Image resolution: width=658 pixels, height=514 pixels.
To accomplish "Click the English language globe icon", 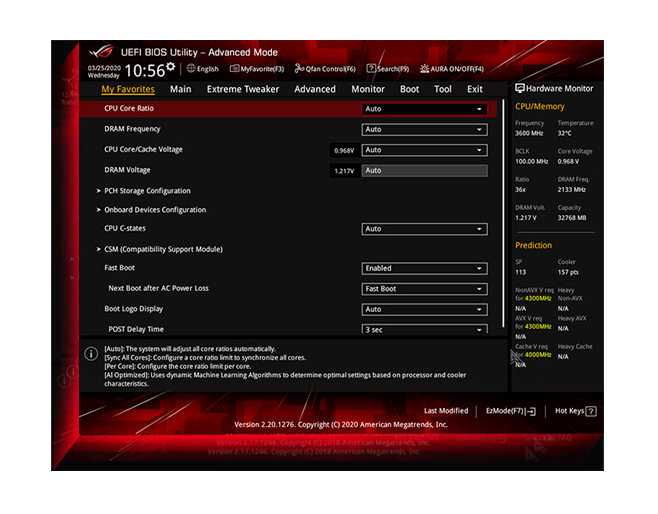I will 191,68.
